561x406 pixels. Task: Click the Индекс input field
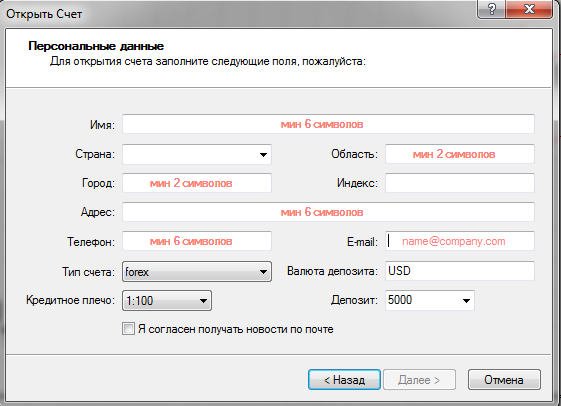(460, 183)
